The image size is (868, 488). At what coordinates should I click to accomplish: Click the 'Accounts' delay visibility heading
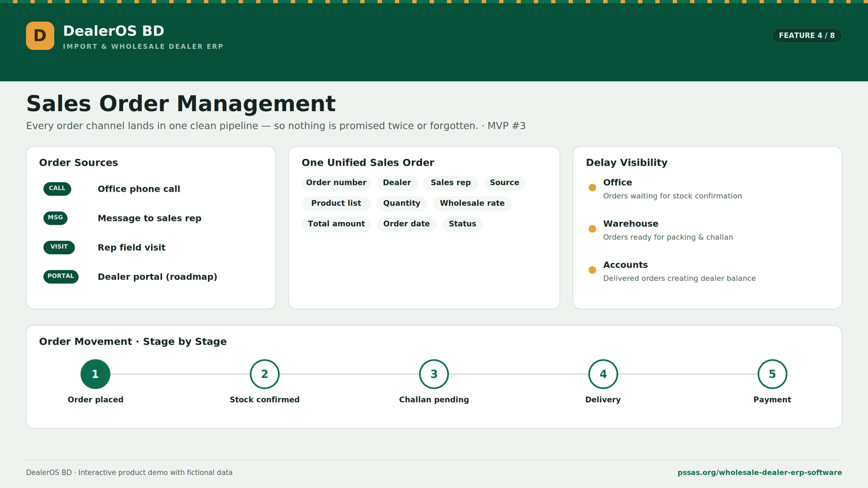tap(626, 265)
